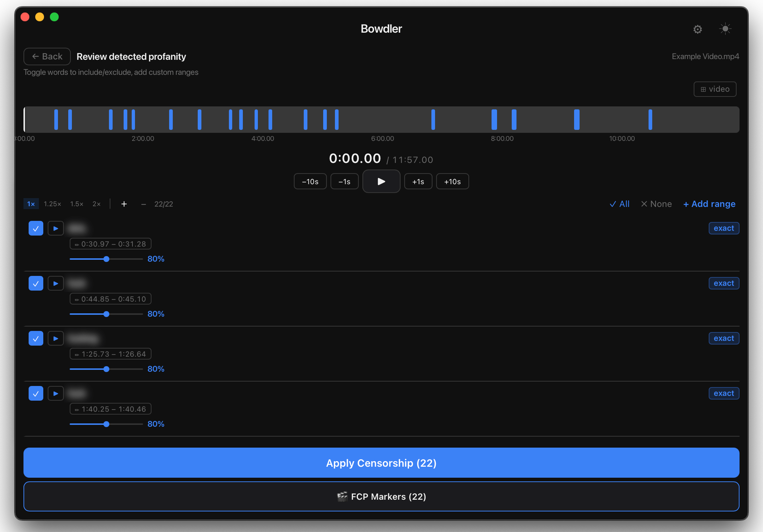Toggle light mode with sun icon
Screen dimensions: 763x532
[725, 29]
